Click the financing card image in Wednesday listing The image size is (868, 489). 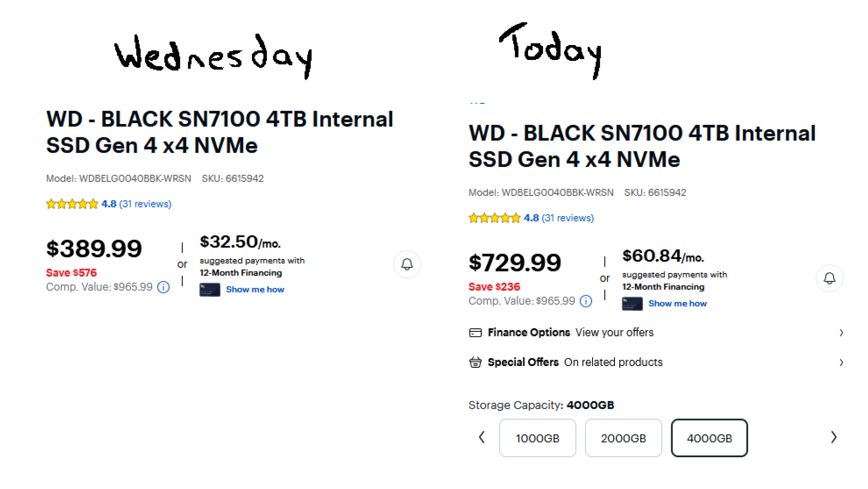point(210,289)
